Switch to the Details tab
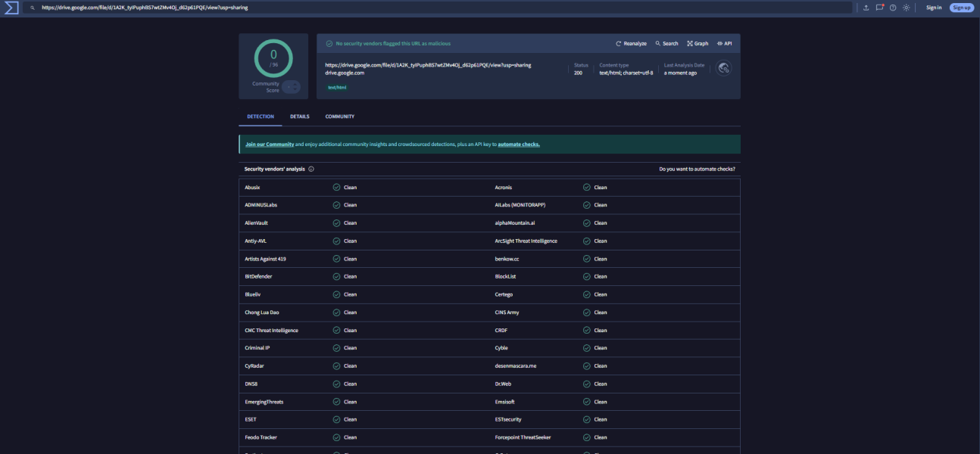The height and width of the screenshot is (454, 980). click(x=299, y=117)
